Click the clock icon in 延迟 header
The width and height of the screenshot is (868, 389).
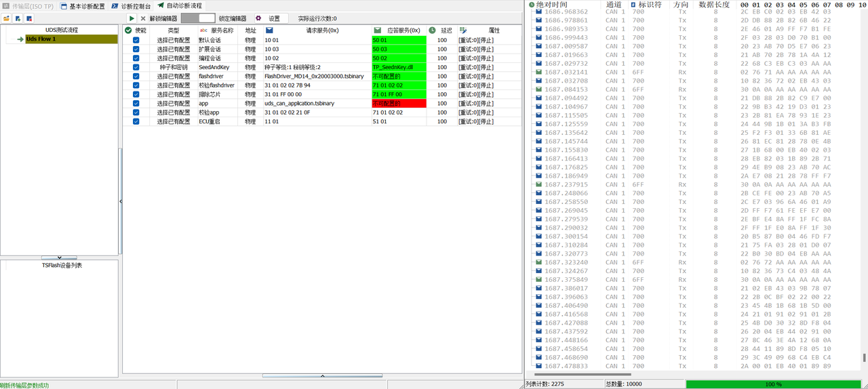click(x=432, y=30)
